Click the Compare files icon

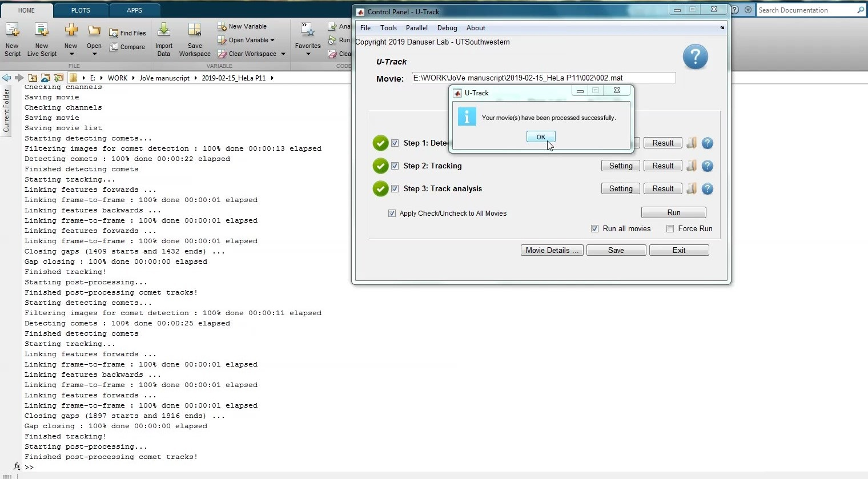coord(114,47)
